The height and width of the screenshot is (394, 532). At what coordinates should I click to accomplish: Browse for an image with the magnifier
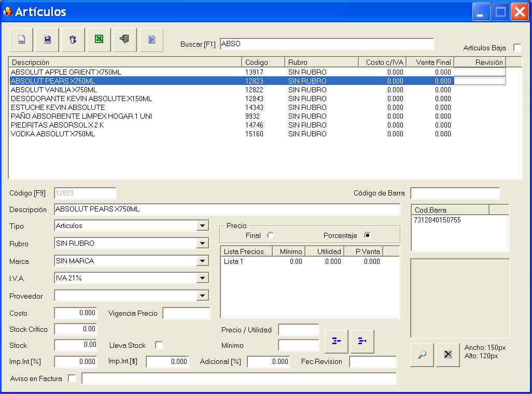[422, 355]
